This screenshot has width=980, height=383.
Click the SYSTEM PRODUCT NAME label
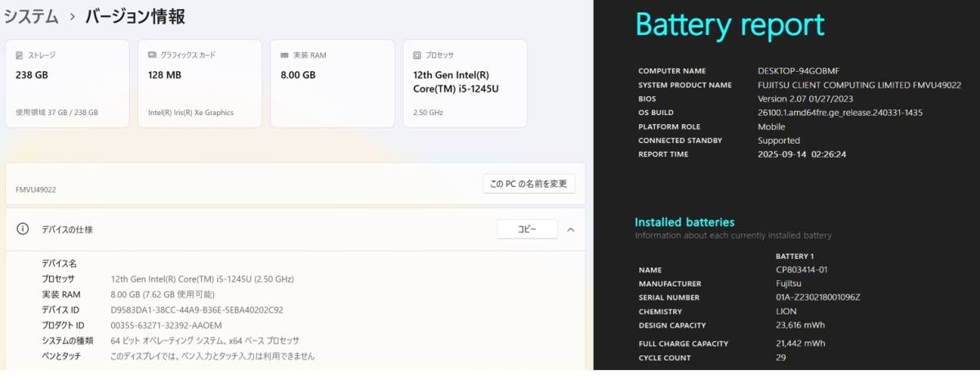[685, 85]
